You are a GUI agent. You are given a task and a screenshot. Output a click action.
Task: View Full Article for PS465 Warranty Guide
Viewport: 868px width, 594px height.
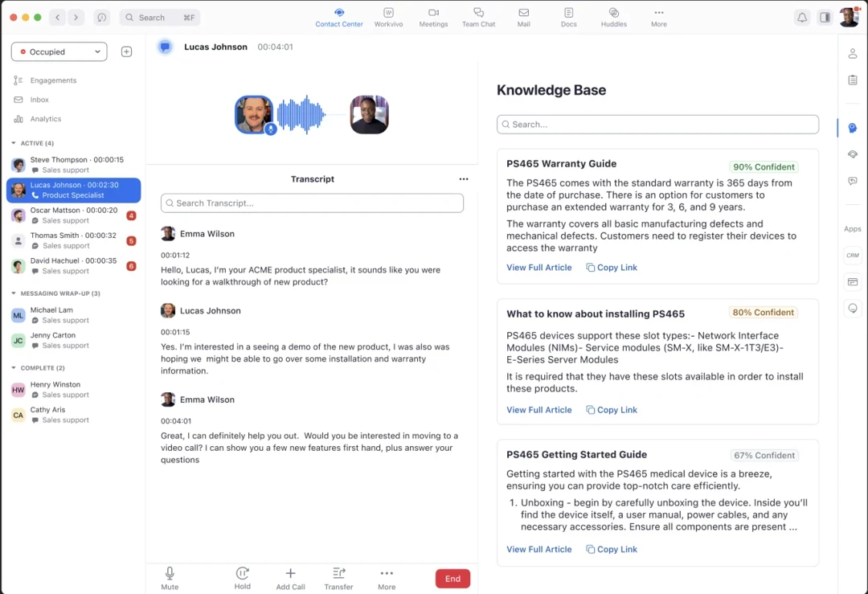538,268
